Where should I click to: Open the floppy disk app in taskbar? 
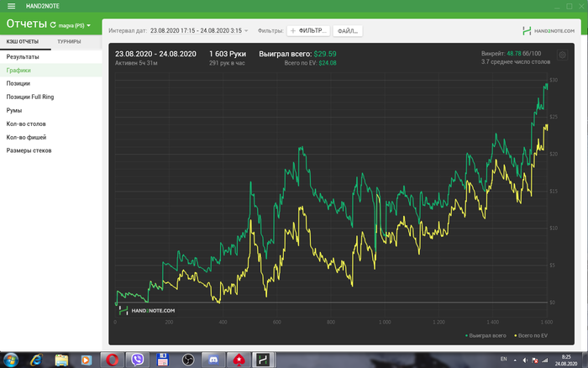163,360
